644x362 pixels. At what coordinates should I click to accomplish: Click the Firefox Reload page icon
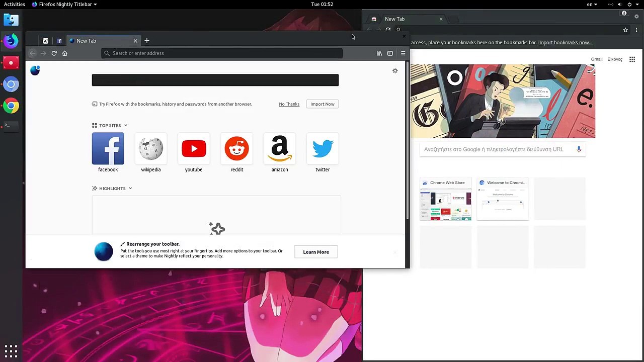coord(54,53)
